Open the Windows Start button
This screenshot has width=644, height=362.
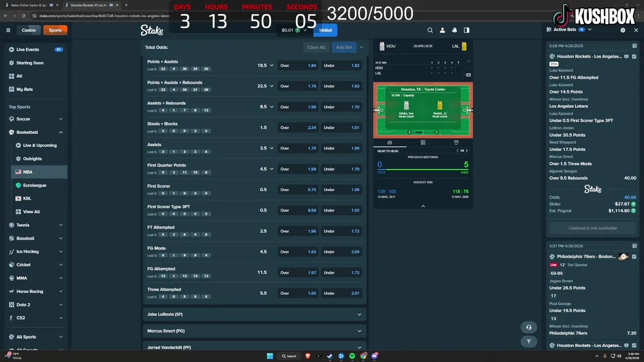270,356
